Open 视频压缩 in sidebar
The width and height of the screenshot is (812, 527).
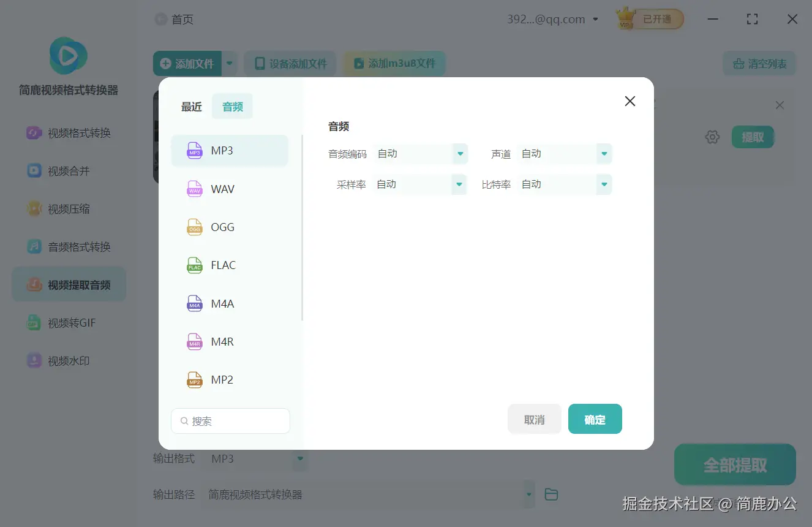[69, 209]
